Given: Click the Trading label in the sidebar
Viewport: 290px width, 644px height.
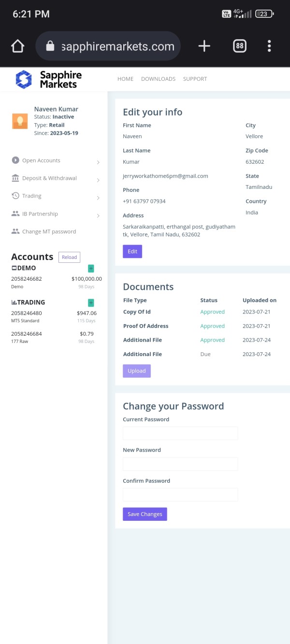Looking at the screenshot, I should point(32,196).
